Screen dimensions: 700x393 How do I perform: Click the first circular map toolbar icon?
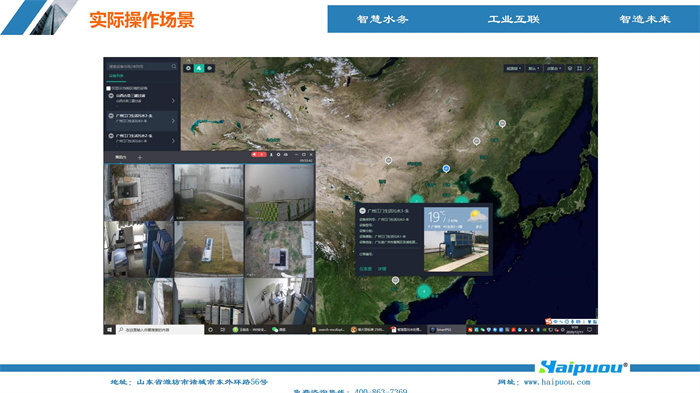coord(188,68)
